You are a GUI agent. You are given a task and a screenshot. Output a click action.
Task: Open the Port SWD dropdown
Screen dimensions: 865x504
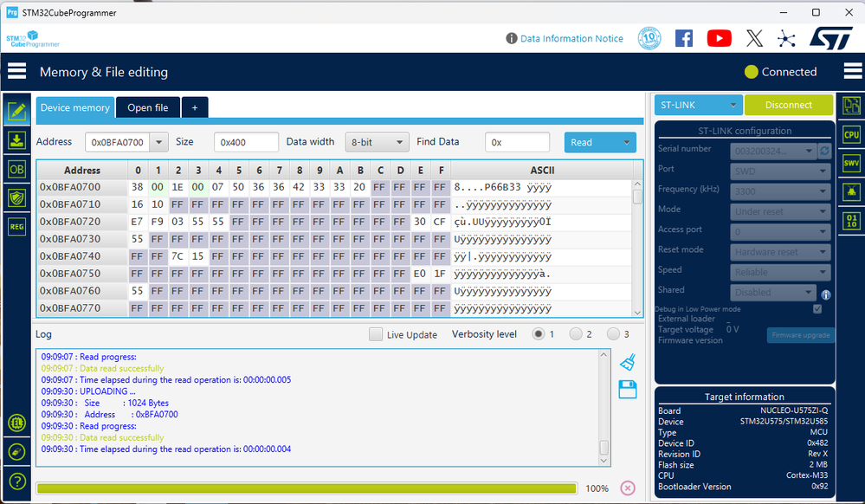click(x=781, y=171)
